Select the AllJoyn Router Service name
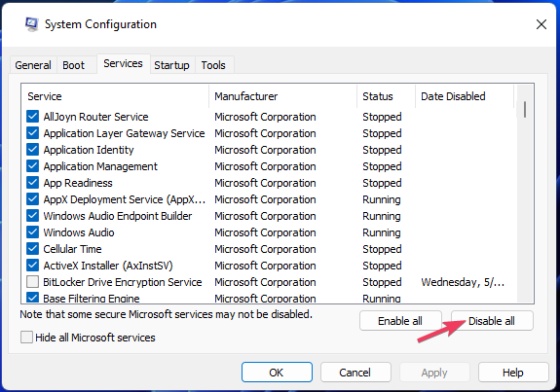The width and height of the screenshot is (560, 392). [x=95, y=117]
